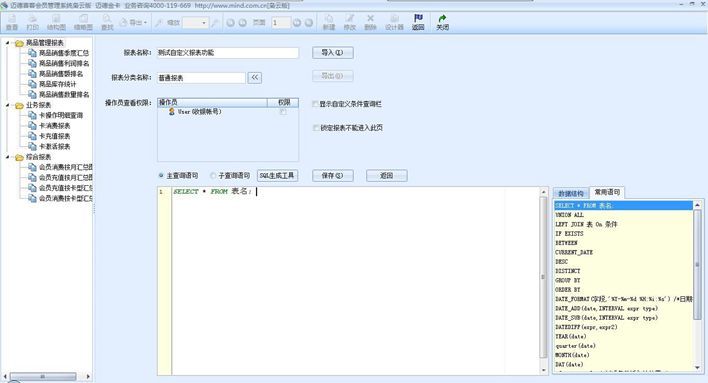Tick the 权限 checkbox for User row
This screenshot has width=708, height=383.
tap(283, 112)
